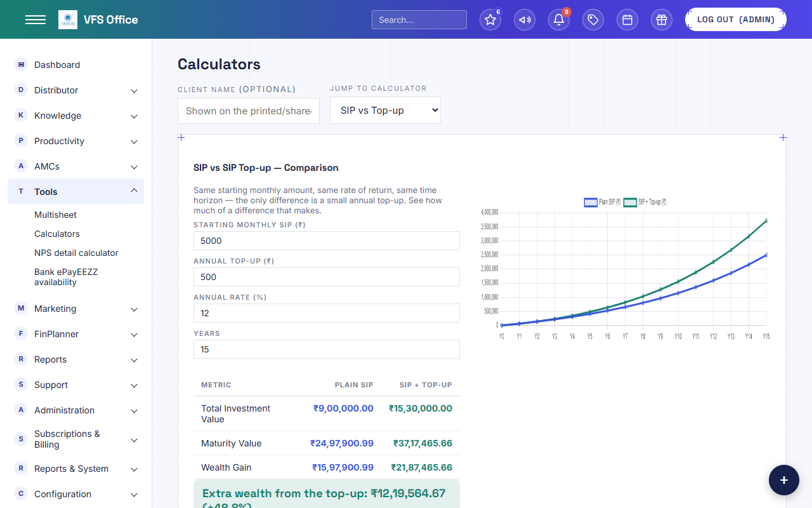Viewport: 812px width, 508px height.
Task: Click the top search box
Action: click(x=419, y=20)
